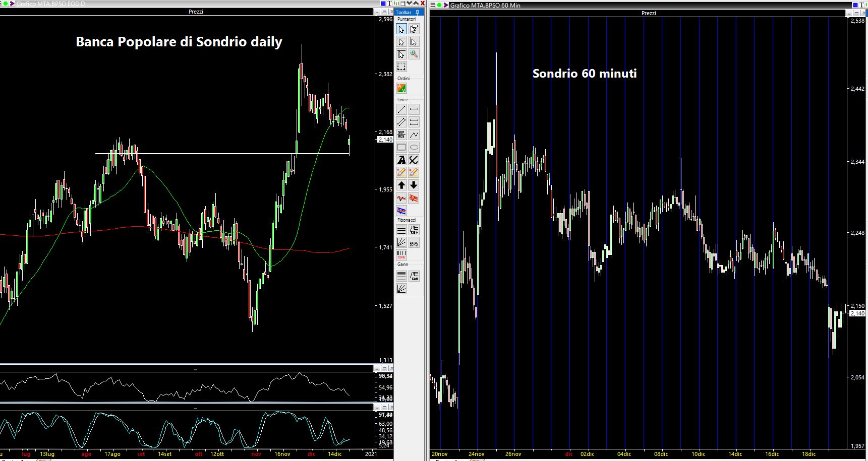Click the window-layout icon in daily chart title bar
This screenshot has height=461, width=868.
pyautogui.click(x=402, y=4)
